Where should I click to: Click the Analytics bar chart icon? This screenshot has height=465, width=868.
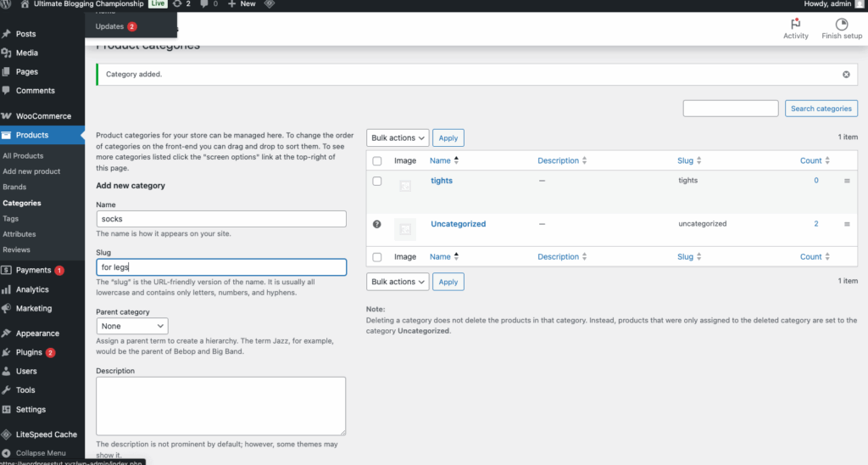[6, 289]
